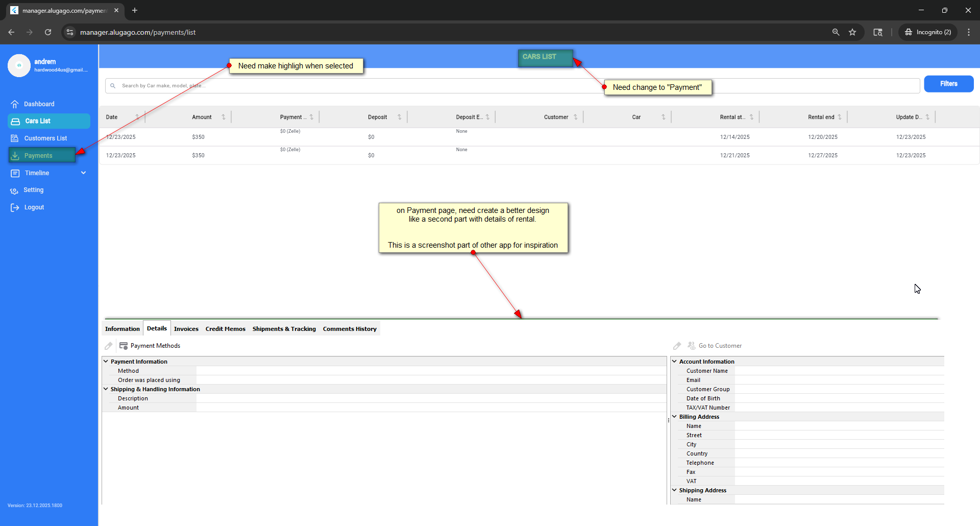Bookmark this page with star icon
Viewport: 980px width, 526px height.
[852, 32]
